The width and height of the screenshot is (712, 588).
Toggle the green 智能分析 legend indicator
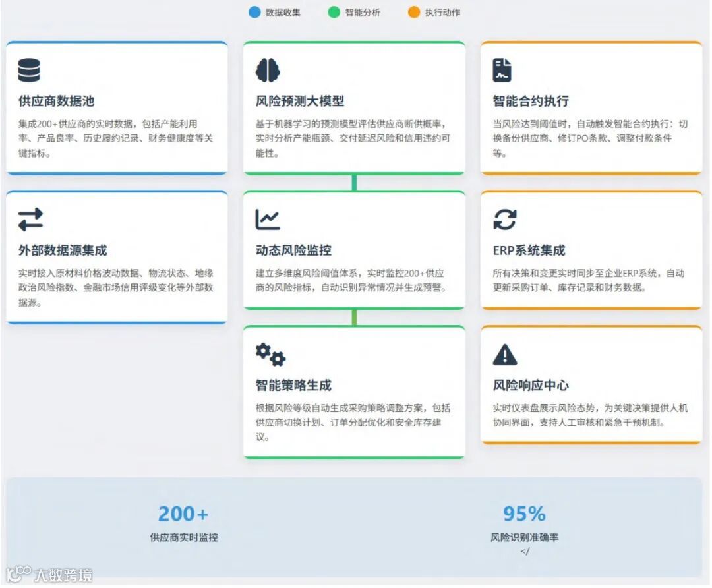point(333,12)
